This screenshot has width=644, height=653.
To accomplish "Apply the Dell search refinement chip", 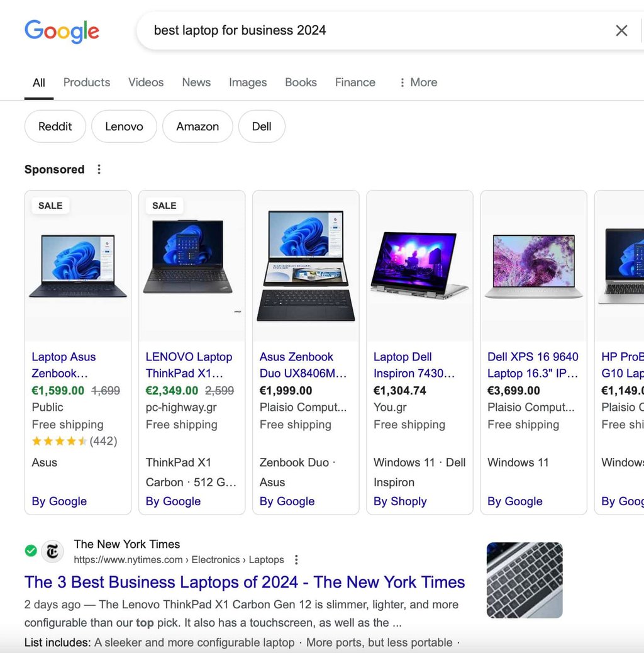I will coord(262,126).
